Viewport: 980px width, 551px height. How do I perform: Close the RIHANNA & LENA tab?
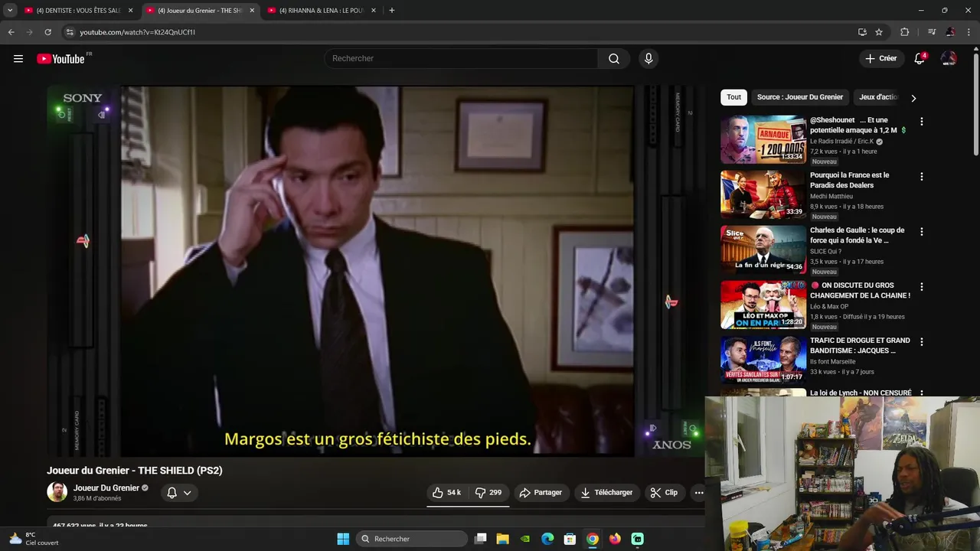[x=374, y=11]
